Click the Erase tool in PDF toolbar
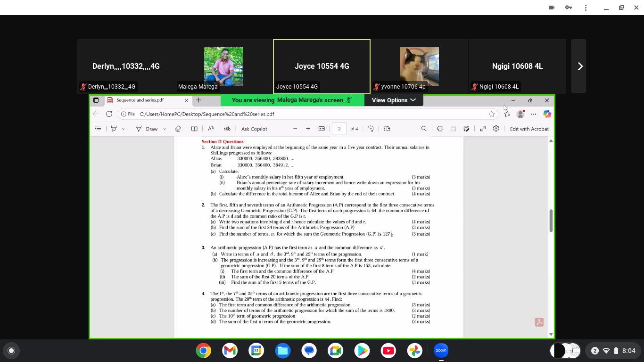644x362 pixels. [178, 129]
